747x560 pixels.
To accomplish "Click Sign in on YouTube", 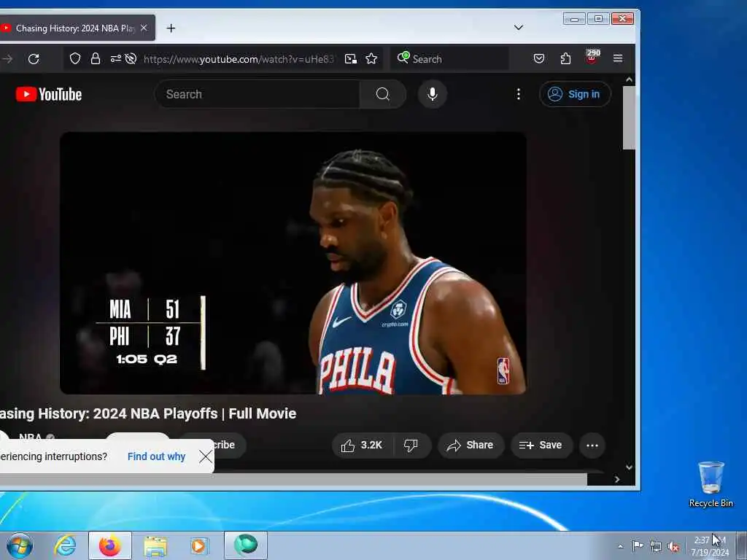I will point(575,94).
